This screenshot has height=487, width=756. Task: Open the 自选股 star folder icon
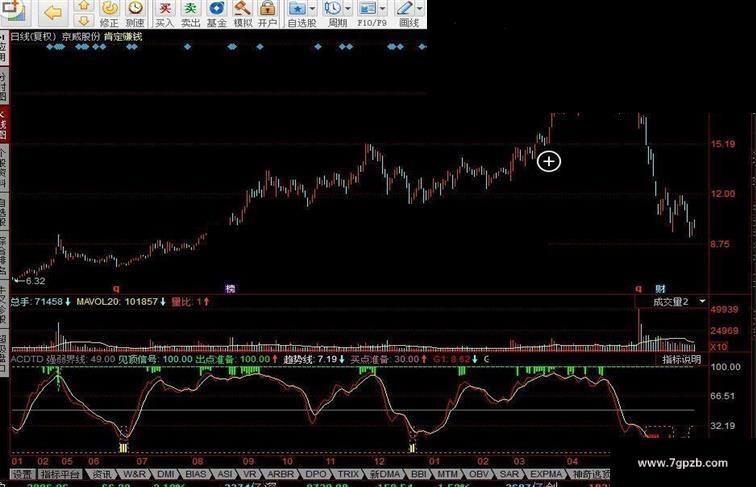pyautogui.click(x=297, y=9)
